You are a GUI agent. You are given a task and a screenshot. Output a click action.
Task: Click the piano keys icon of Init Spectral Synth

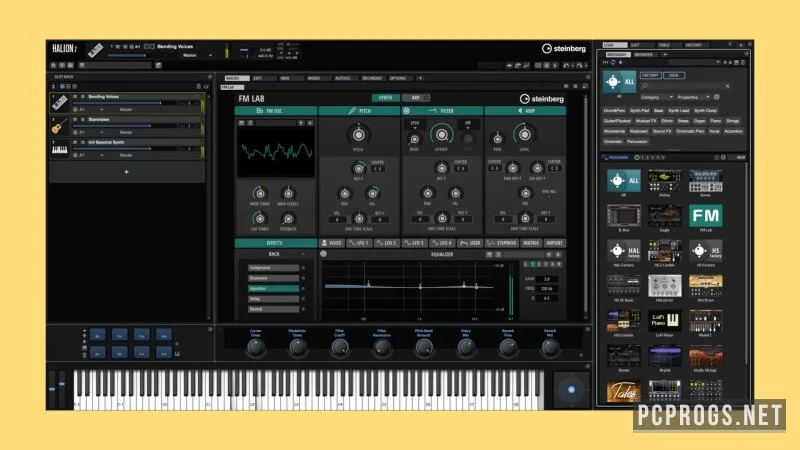[60, 149]
